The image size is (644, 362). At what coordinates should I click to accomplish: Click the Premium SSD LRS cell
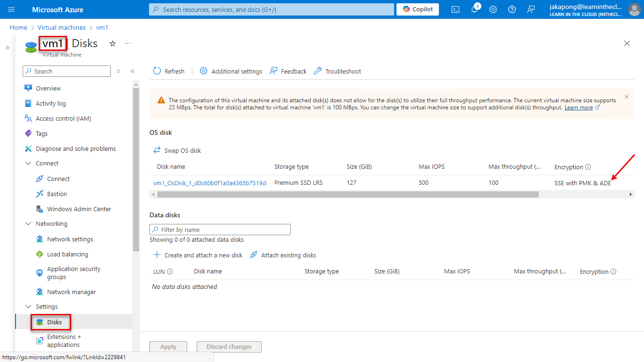coord(298,183)
